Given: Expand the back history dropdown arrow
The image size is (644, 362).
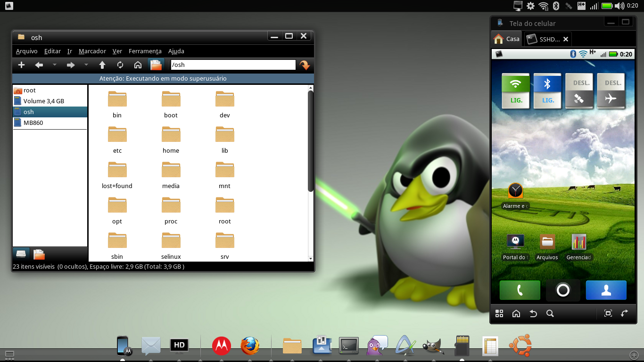Looking at the screenshot, I should [x=55, y=65].
